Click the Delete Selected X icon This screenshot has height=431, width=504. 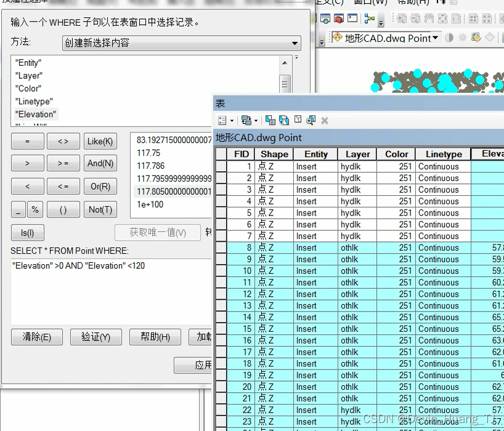click(325, 121)
